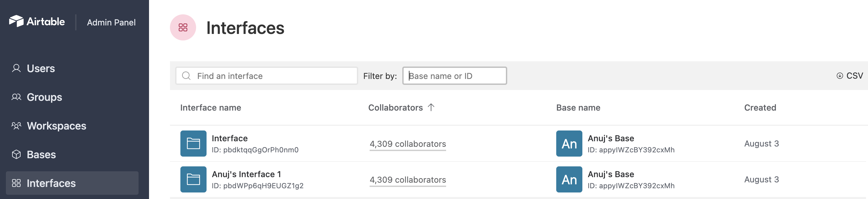Sort by Collaborators column arrow
The height and width of the screenshot is (199, 868).
[431, 108]
